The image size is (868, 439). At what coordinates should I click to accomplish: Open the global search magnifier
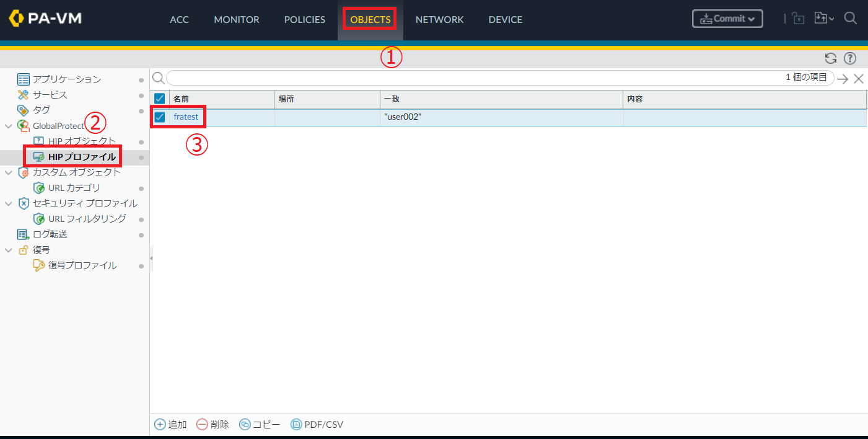tap(851, 19)
